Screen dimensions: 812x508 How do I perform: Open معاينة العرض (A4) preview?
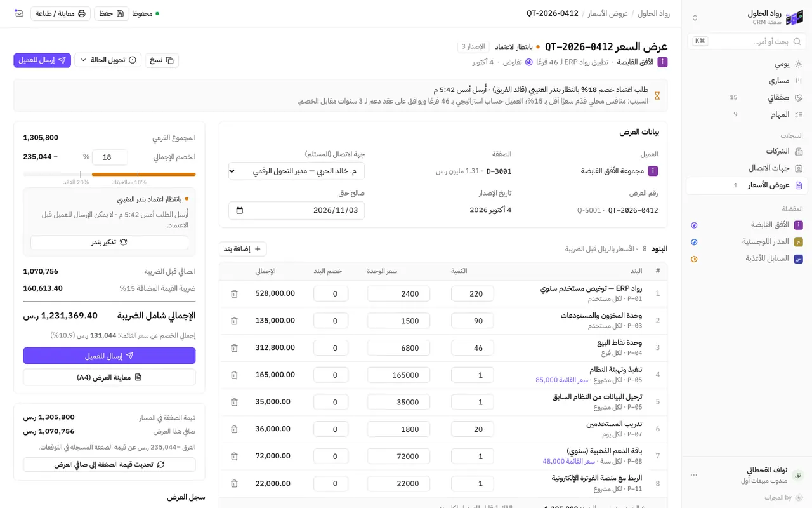pos(109,377)
